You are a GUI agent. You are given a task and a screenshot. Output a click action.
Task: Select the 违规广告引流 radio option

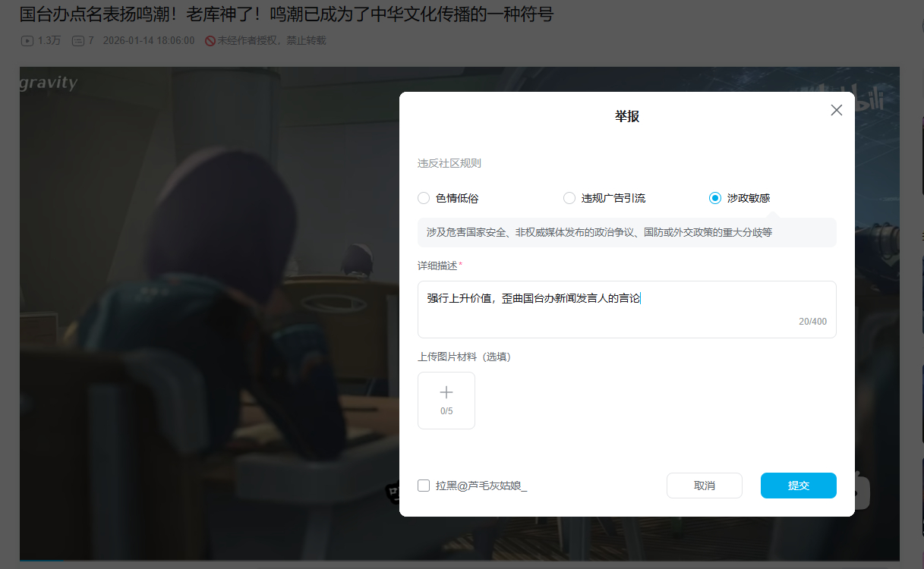569,198
